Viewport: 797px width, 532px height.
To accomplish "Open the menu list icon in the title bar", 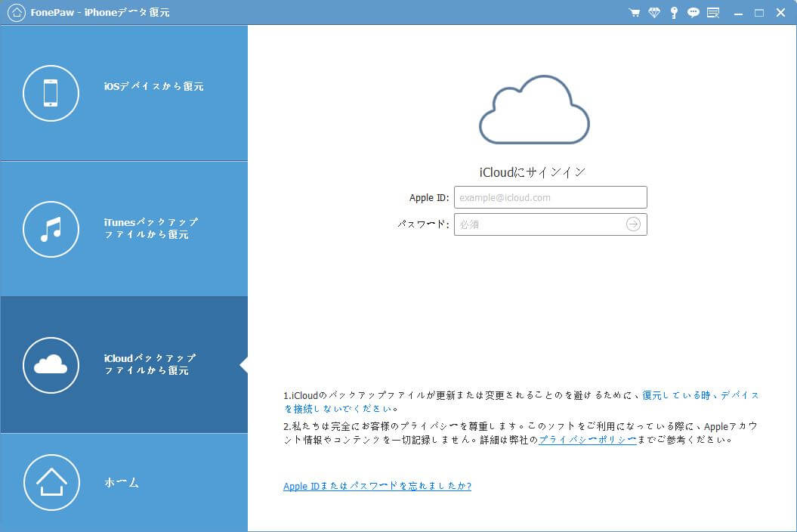I will (713, 13).
